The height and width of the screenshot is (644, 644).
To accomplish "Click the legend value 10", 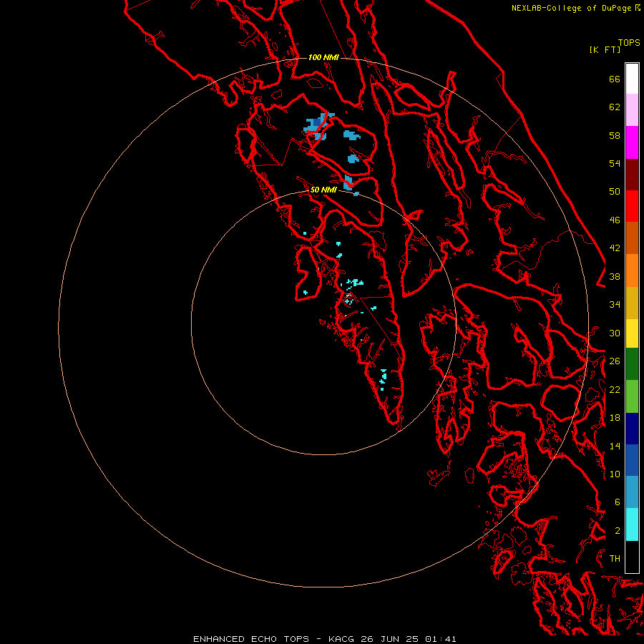I will [x=615, y=474].
